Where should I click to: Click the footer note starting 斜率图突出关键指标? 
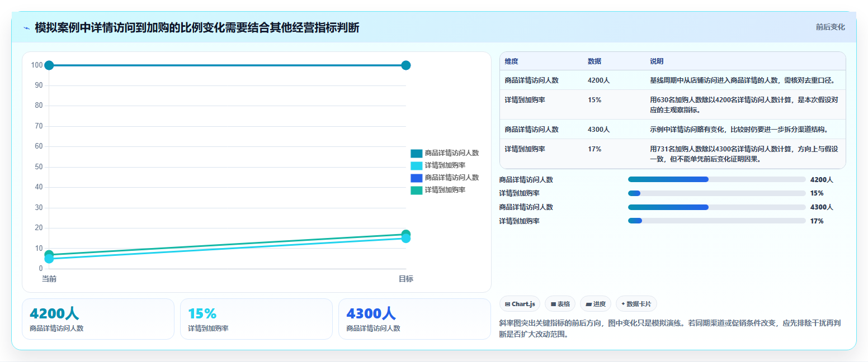click(670, 328)
